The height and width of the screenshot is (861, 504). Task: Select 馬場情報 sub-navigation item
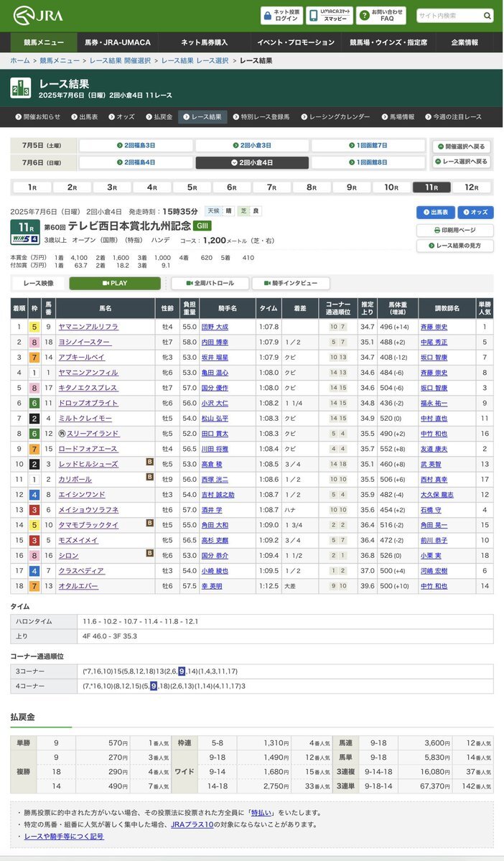pos(398,117)
